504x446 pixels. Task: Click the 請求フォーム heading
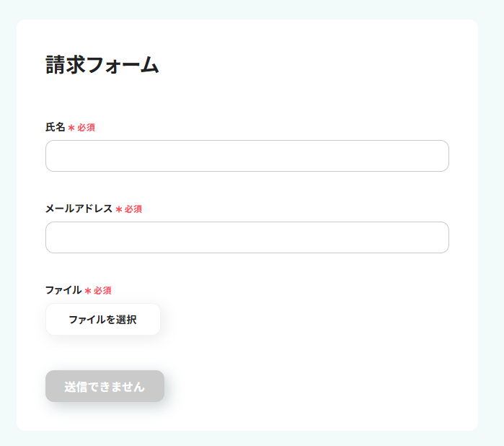tap(102, 65)
